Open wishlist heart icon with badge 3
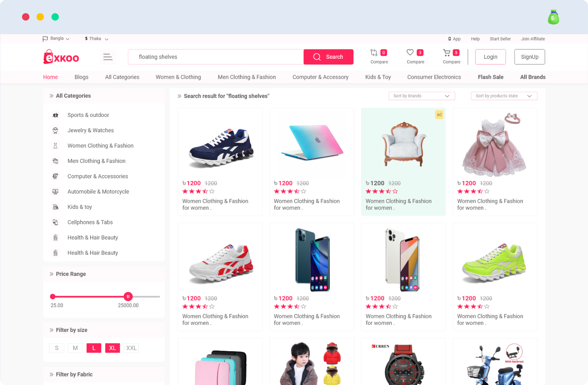 coord(410,53)
